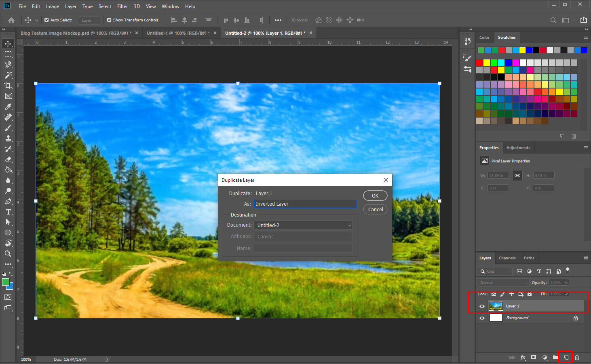Pick the red swatch in Swatches panel
Viewport: 591px width, 364px height.
click(480, 62)
